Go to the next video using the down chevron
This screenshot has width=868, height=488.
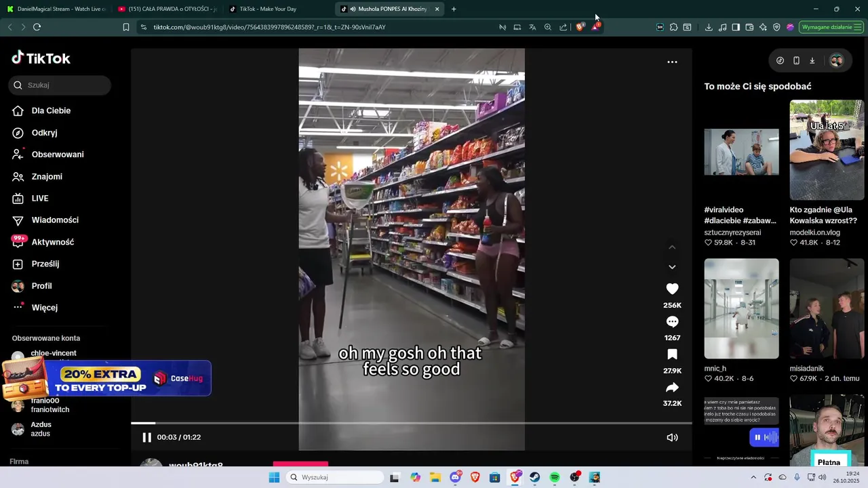(x=672, y=267)
